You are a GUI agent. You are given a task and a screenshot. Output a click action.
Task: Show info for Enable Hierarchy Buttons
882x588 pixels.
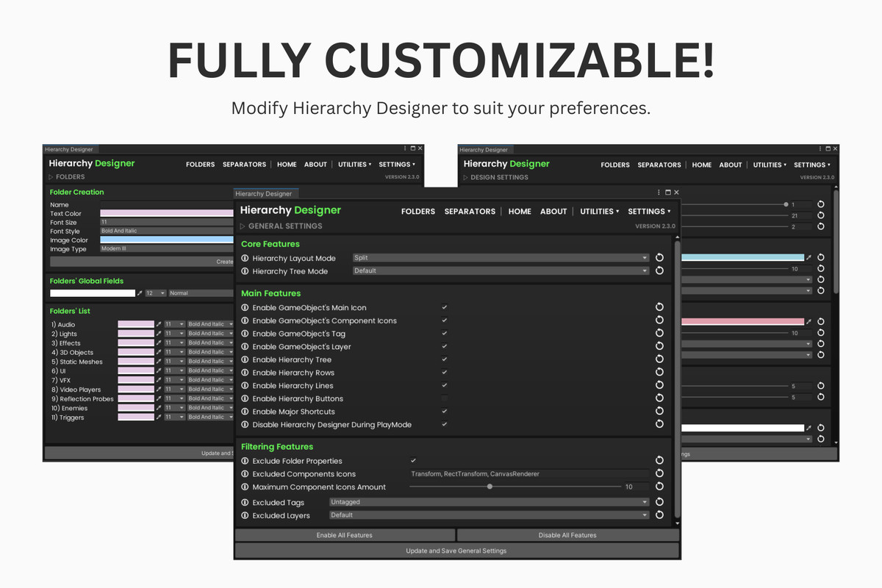click(x=245, y=398)
